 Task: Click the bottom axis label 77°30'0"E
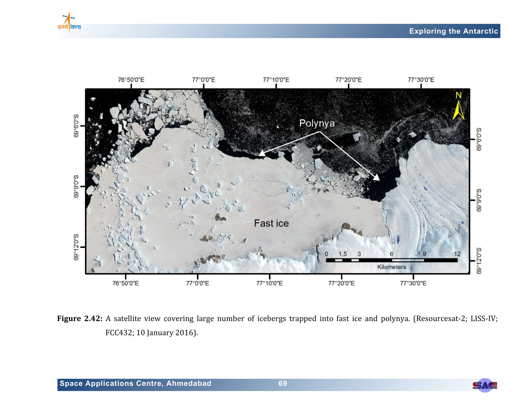413,283
